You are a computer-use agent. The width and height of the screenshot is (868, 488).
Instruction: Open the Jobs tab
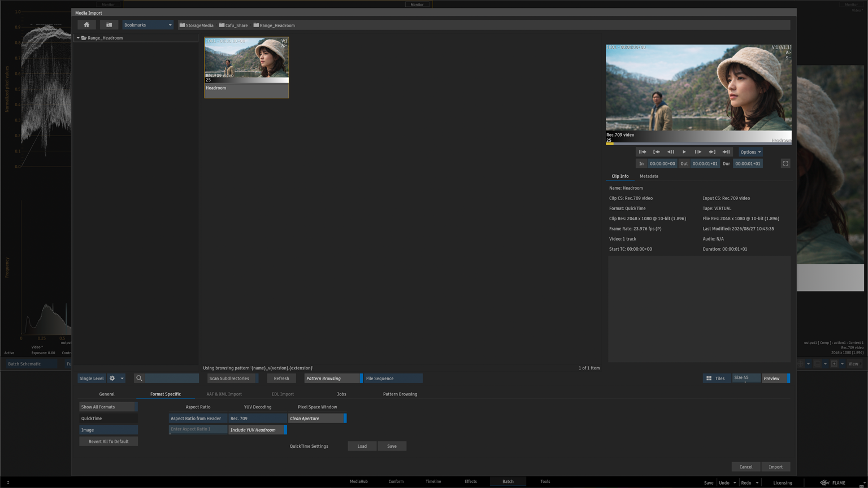[341, 394]
